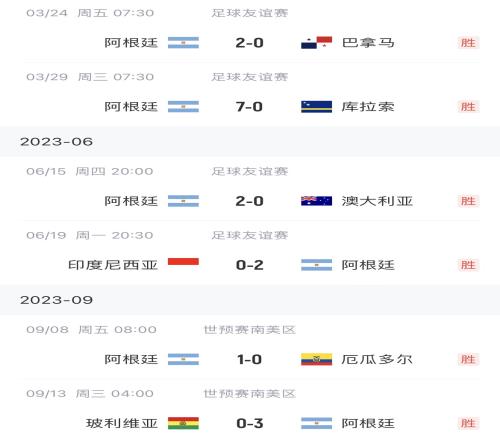Click the Ecuador flag icon

tap(316, 359)
